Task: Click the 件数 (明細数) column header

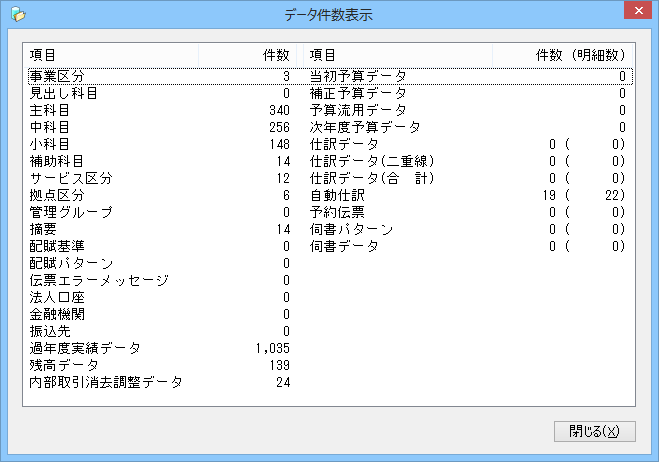Action: (580, 54)
